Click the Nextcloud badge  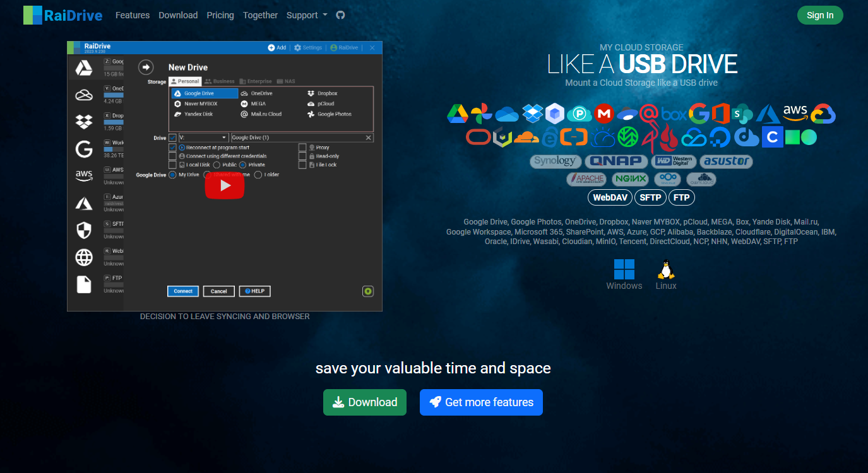tap(667, 179)
